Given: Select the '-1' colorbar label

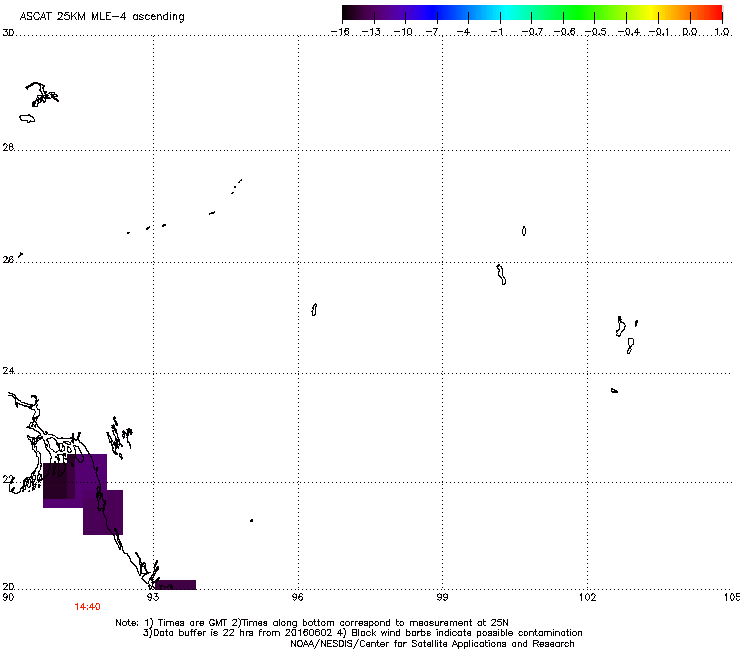Looking at the screenshot, I should [496, 32].
